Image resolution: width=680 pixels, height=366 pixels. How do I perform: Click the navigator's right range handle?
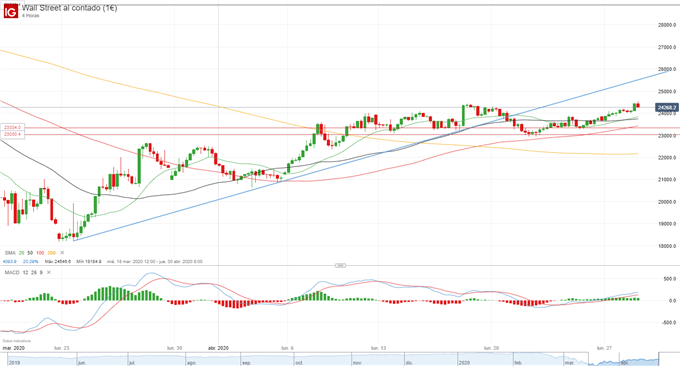pyautogui.click(x=659, y=359)
